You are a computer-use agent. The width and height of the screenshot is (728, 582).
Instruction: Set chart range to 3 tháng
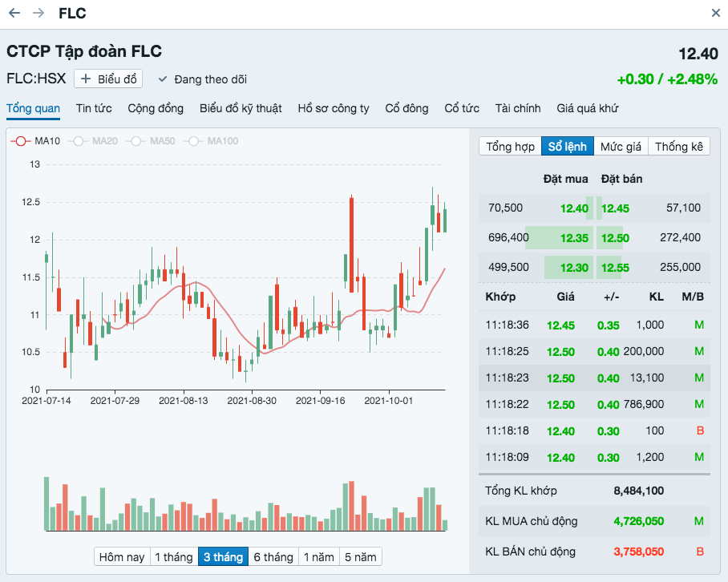click(224, 557)
